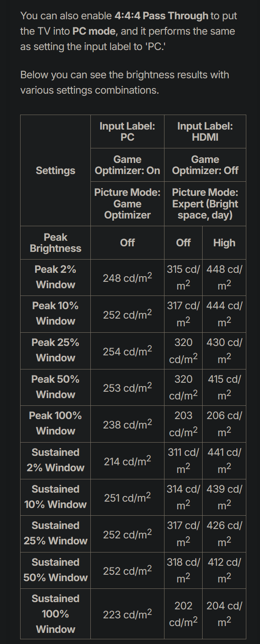
Task: Click the "Input Label: HDMI" column header
Action: tap(205, 132)
